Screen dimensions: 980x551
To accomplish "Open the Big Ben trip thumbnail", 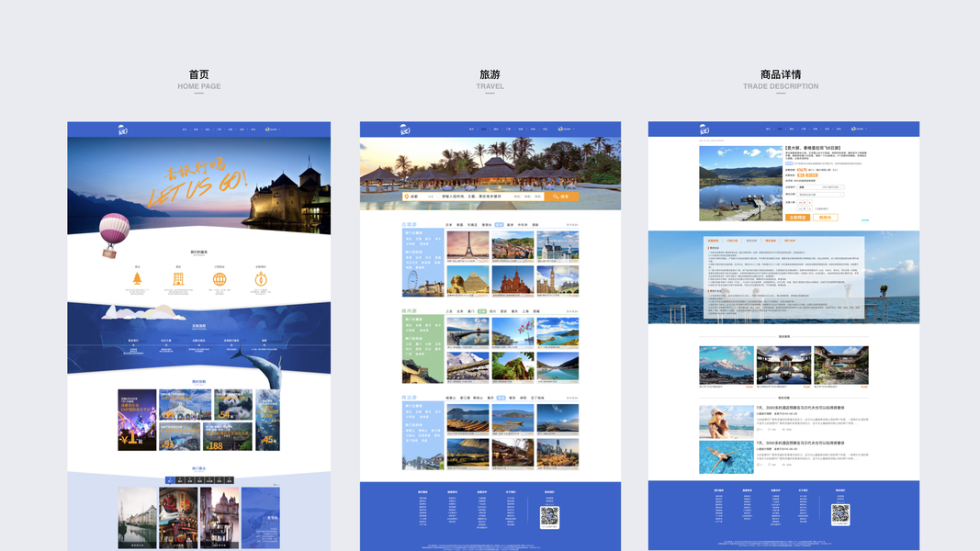I will pos(558,281).
